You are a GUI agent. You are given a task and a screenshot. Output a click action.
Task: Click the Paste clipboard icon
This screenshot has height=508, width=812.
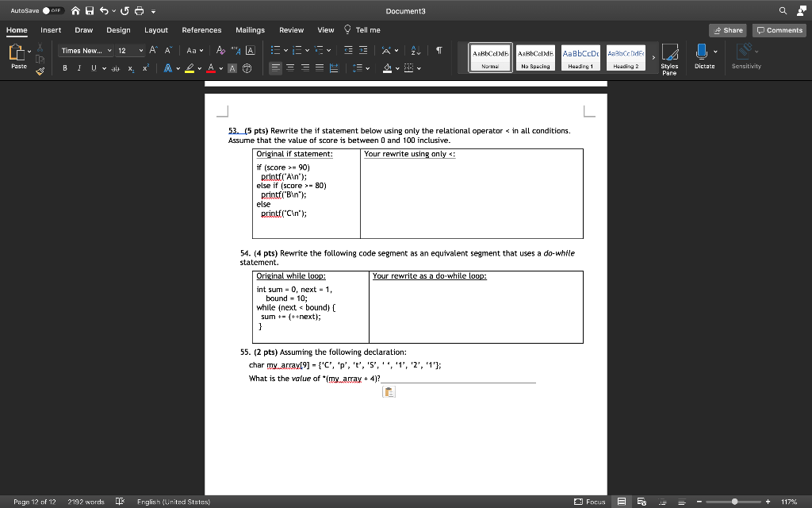(17, 53)
